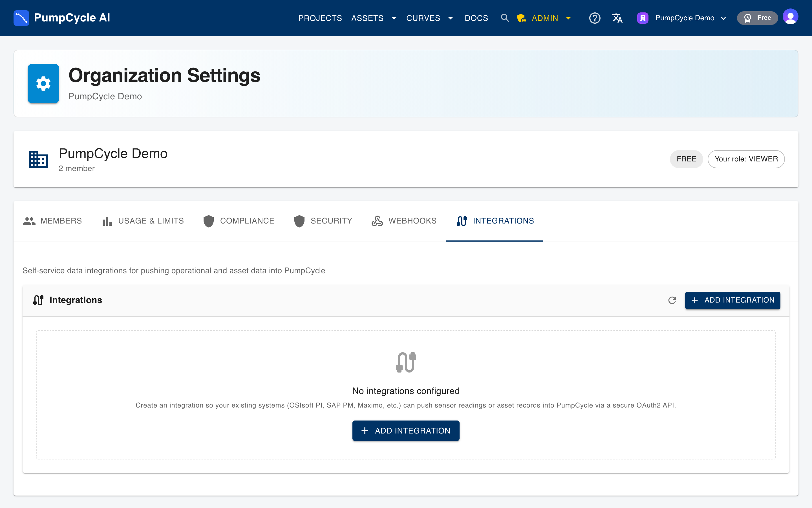Click the 'Create an integration so your existing systems' text

[x=406, y=405]
